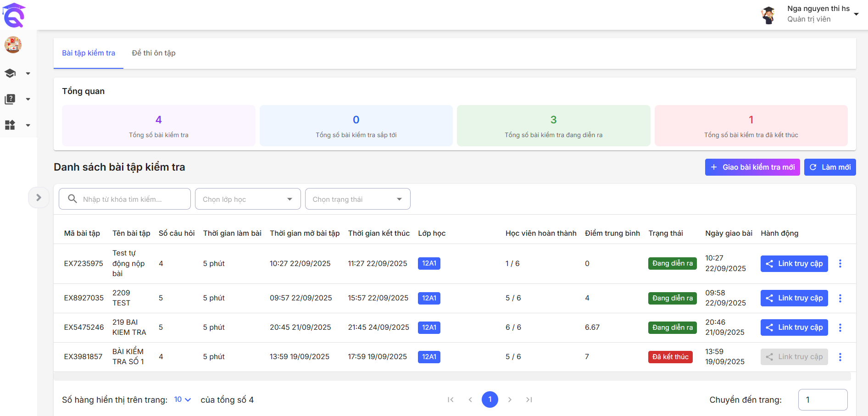Go to the next page arrow
The height and width of the screenshot is (416, 868).
(510, 399)
